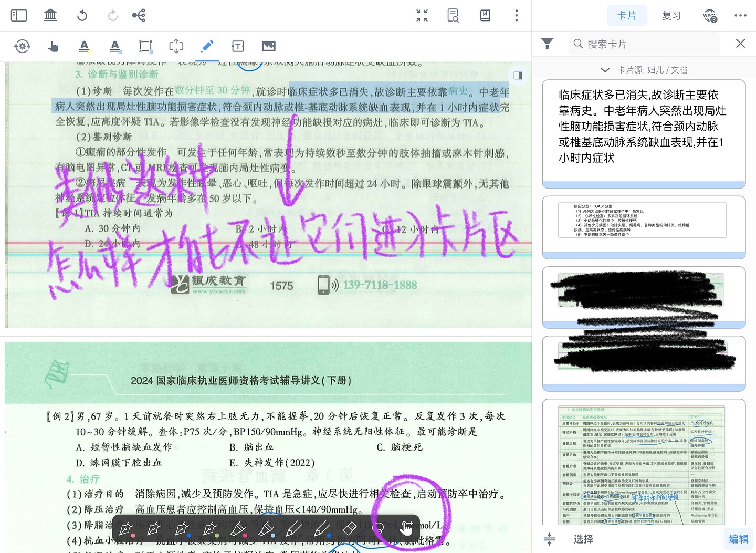Select the rectangle area excerpt tool
This screenshot has width=756, height=553.
click(x=145, y=46)
